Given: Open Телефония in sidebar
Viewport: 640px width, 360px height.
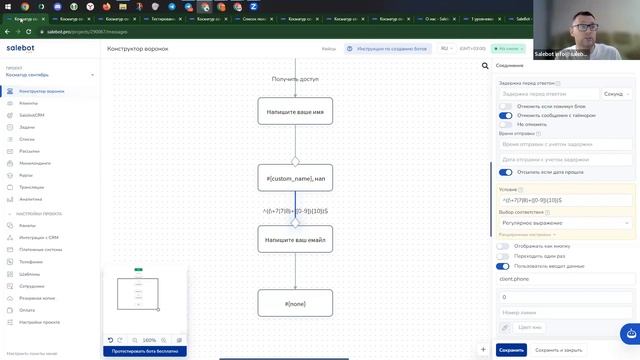Looking at the screenshot, I should [31, 262].
